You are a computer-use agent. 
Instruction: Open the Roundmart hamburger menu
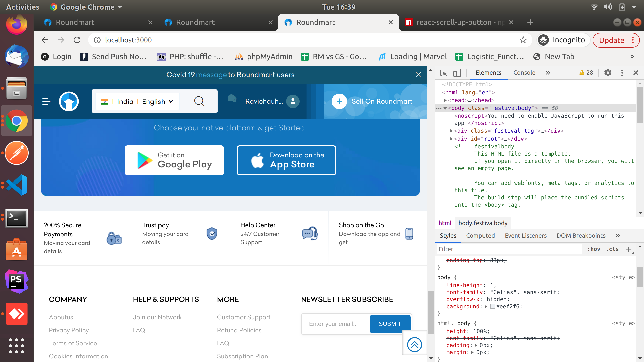[46, 101]
